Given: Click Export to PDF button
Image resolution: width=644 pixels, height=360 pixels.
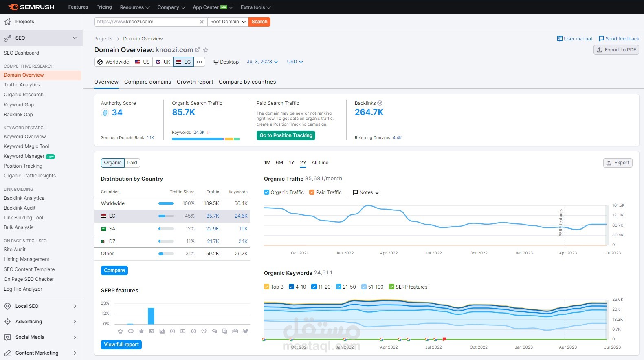Looking at the screenshot, I should 616,50.
